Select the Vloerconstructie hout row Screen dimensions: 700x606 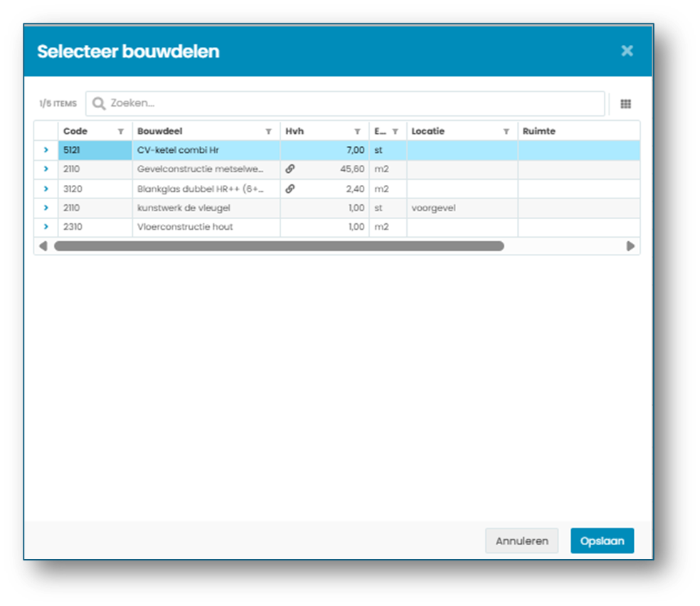click(337, 227)
